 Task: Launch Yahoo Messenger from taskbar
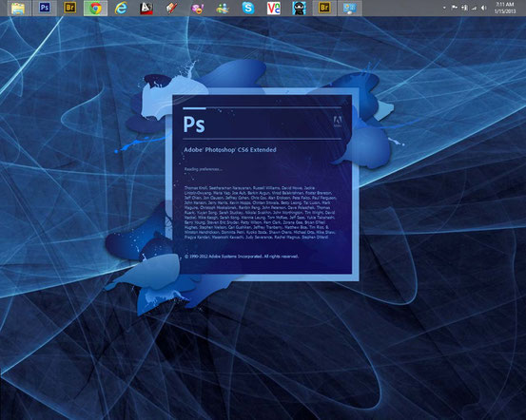coord(197,8)
